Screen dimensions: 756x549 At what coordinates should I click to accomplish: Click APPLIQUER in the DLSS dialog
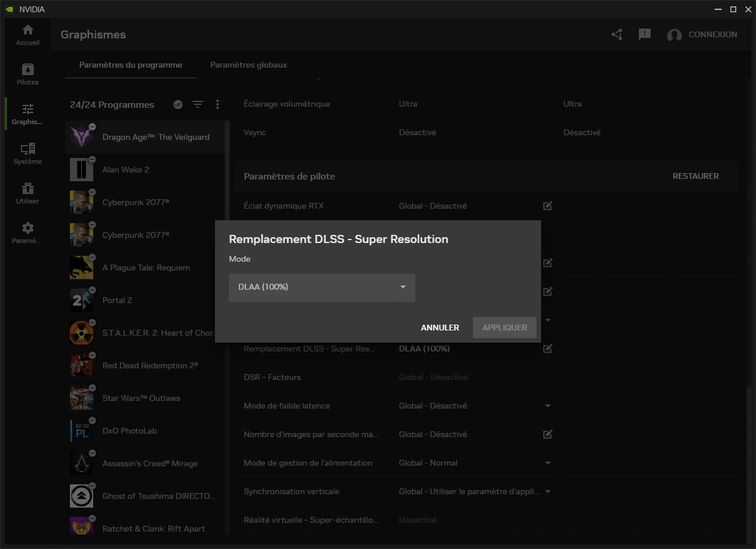504,328
